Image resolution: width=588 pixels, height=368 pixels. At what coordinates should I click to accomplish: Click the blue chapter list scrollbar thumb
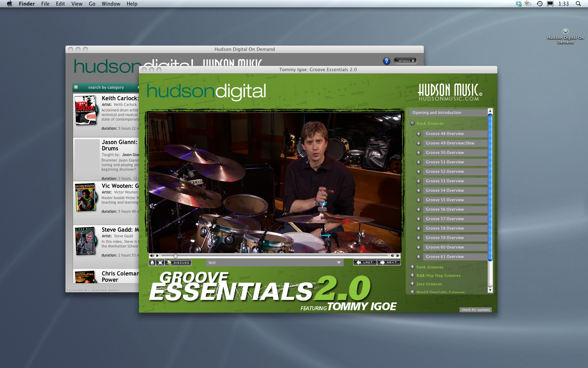click(490, 188)
